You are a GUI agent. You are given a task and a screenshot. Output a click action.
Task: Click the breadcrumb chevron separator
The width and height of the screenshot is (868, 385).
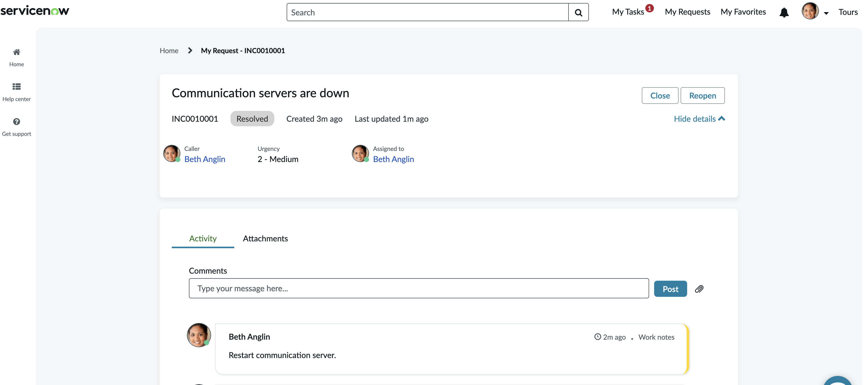click(190, 51)
